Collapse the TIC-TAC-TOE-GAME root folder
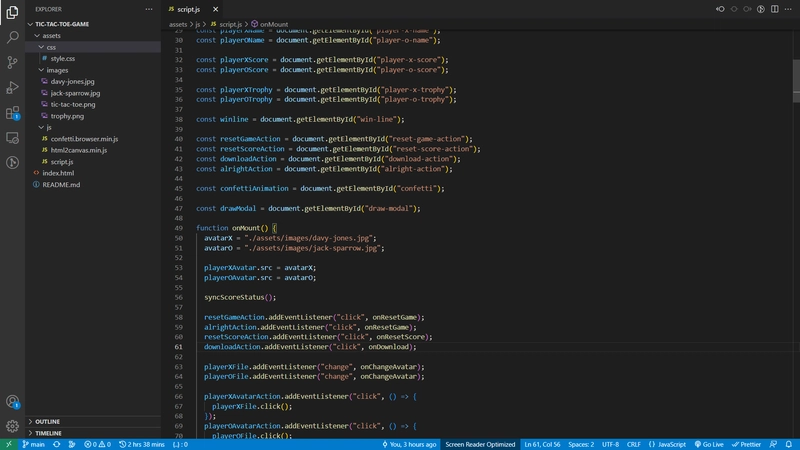 [93, 24]
